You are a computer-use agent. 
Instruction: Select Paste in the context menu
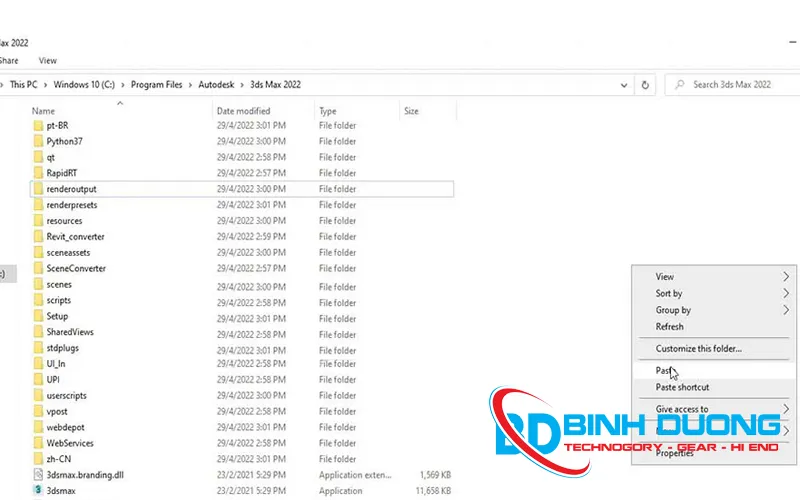click(714, 370)
